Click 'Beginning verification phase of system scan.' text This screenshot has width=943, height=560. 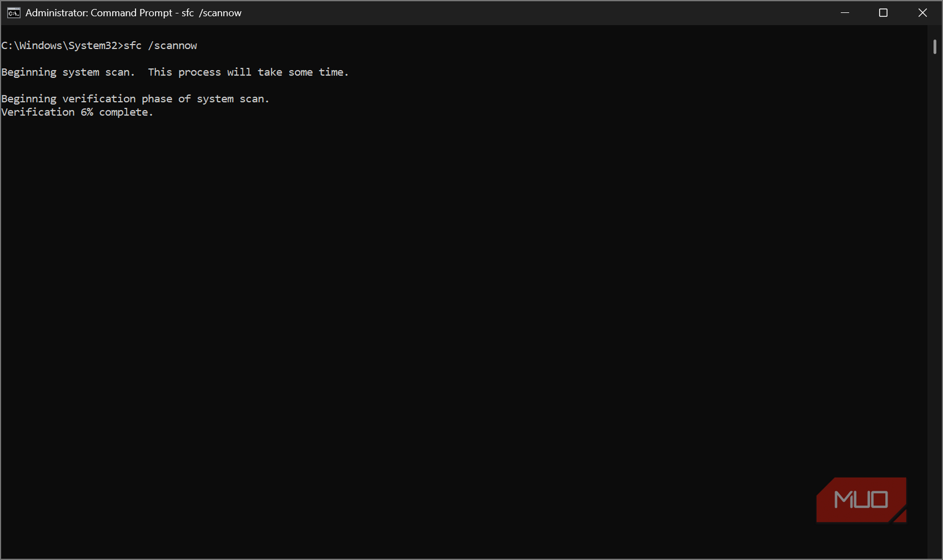pos(135,99)
